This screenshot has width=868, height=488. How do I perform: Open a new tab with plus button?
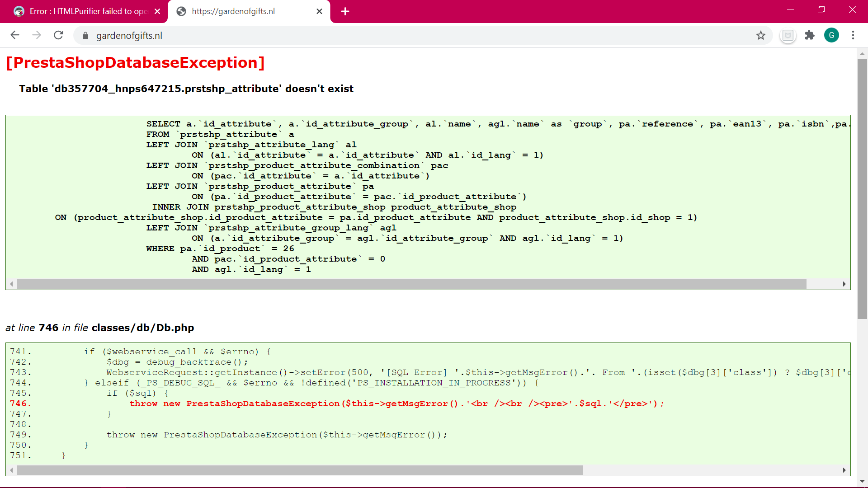pos(345,11)
